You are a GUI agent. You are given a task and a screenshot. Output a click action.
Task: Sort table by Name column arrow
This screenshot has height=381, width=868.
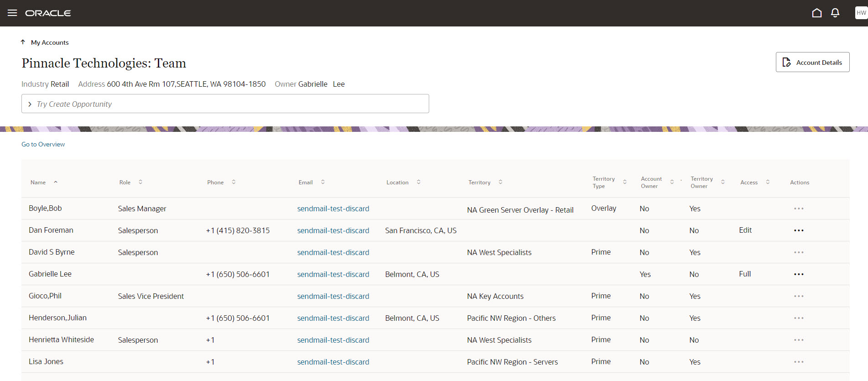pos(56,182)
